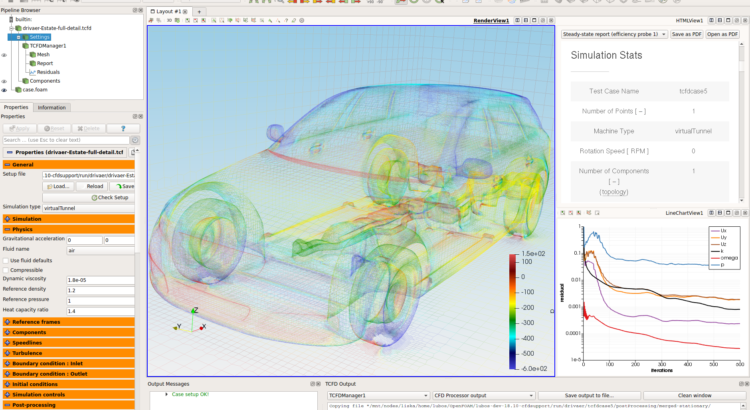Click the Residuals chart icon in pipeline
Viewport: 750px width, 410px height.
click(33, 72)
